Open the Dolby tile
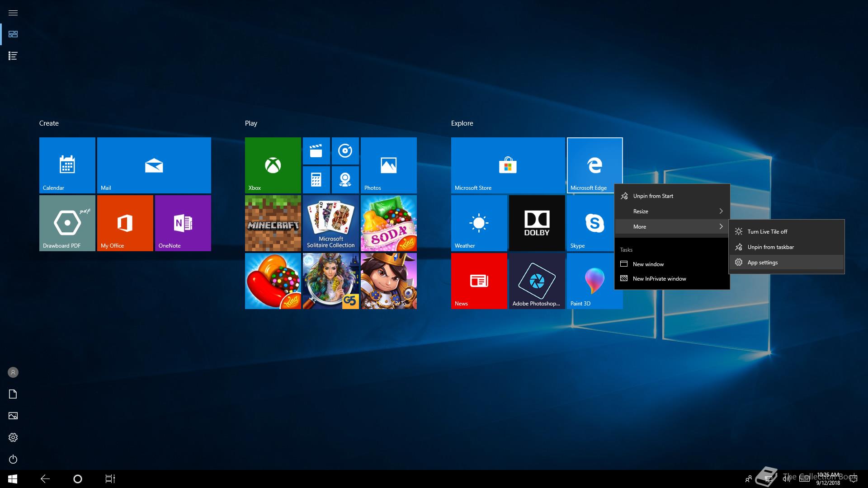This screenshot has height=488, width=868. click(537, 223)
